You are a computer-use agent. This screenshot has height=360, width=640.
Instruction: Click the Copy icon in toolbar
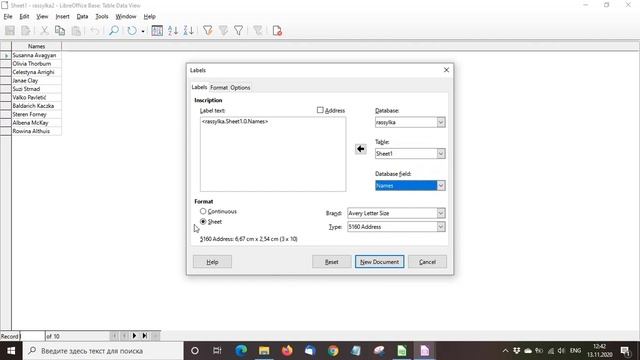tap(60, 31)
